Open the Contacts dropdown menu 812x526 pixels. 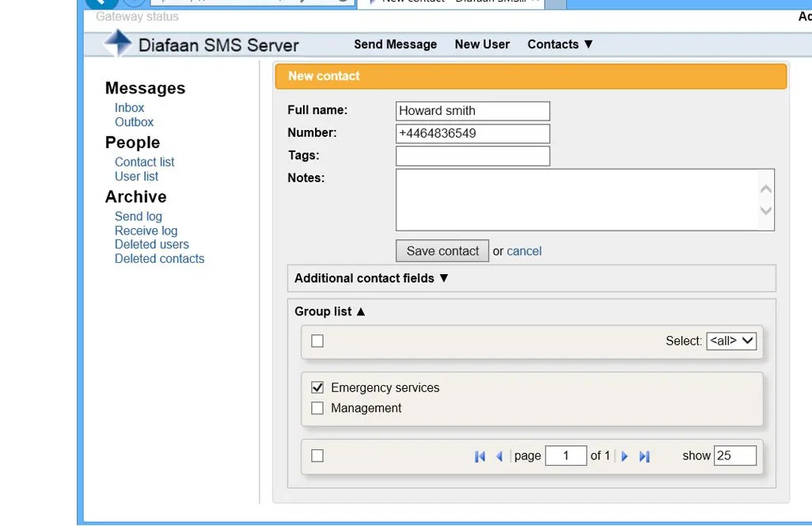[x=560, y=44]
